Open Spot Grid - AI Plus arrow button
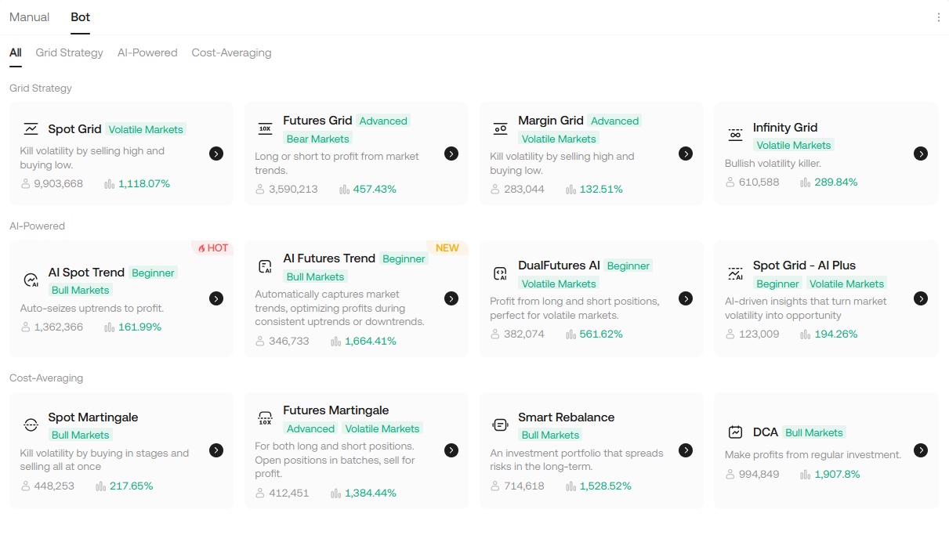The width and height of the screenshot is (949, 560). (921, 298)
